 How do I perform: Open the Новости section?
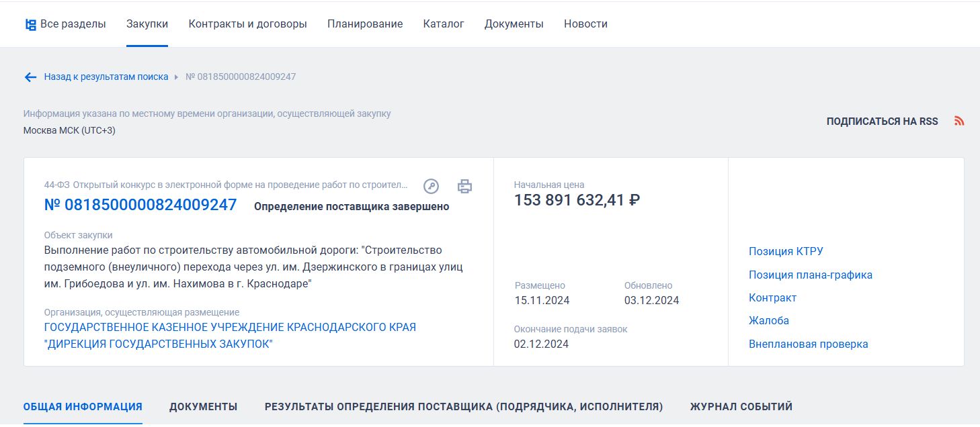[x=585, y=24]
